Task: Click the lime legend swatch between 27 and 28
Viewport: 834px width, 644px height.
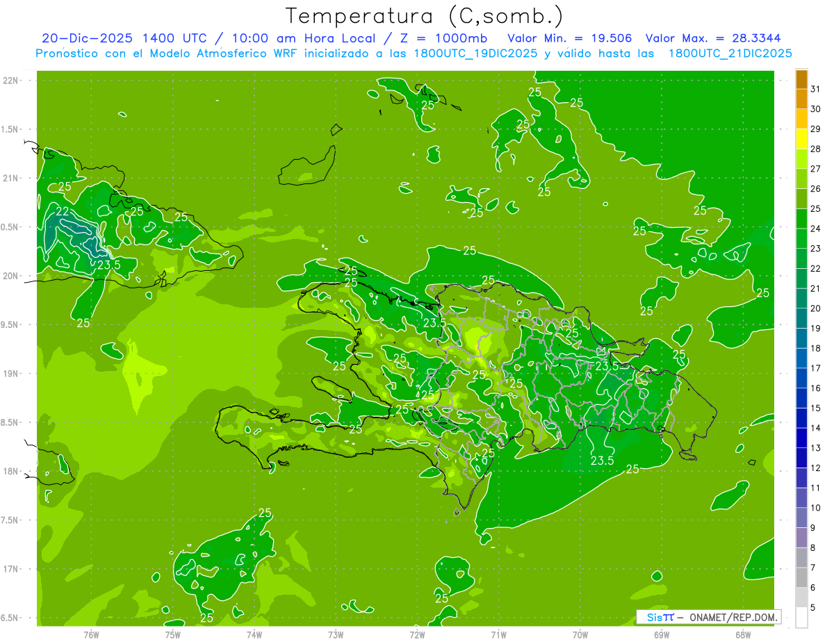Action: pyautogui.click(x=801, y=159)
